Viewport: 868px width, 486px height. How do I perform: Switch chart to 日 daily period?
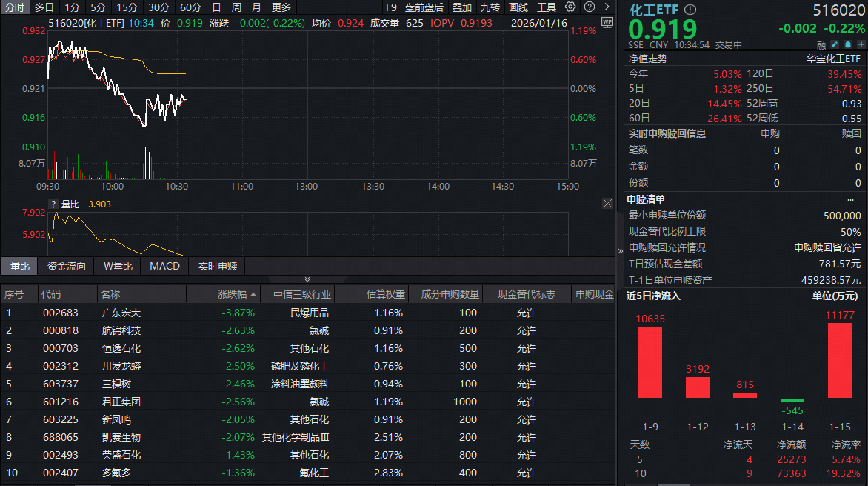pos(216,7)
